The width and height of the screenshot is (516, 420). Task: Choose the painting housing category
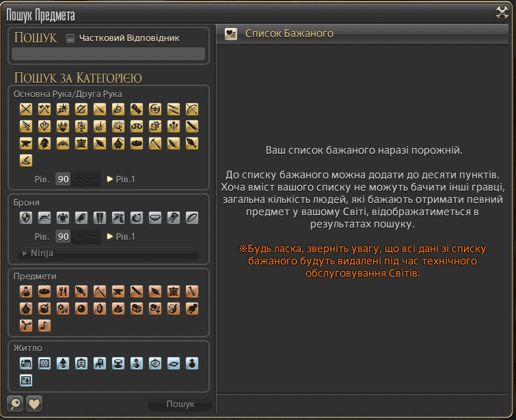[x=26, y=380]
